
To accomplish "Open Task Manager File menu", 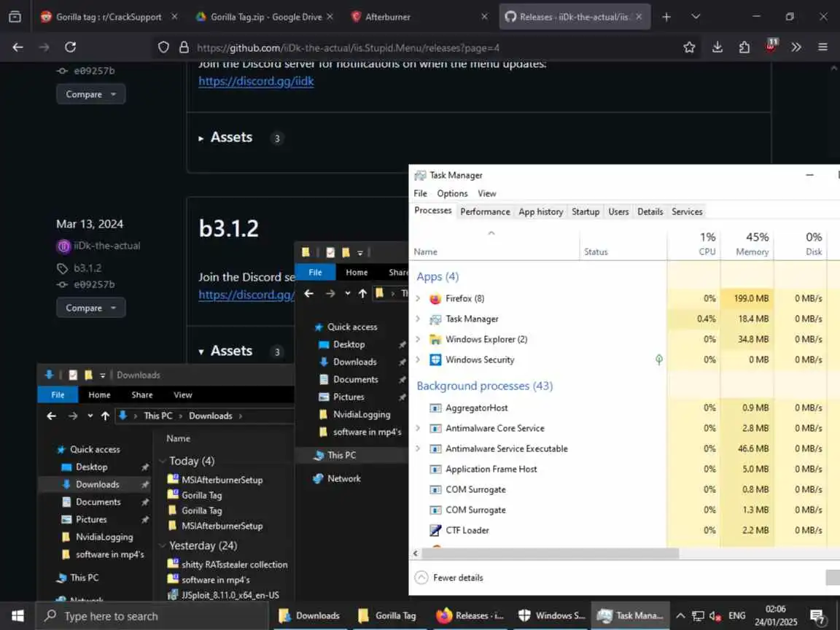I will click(x=421, y=193).
